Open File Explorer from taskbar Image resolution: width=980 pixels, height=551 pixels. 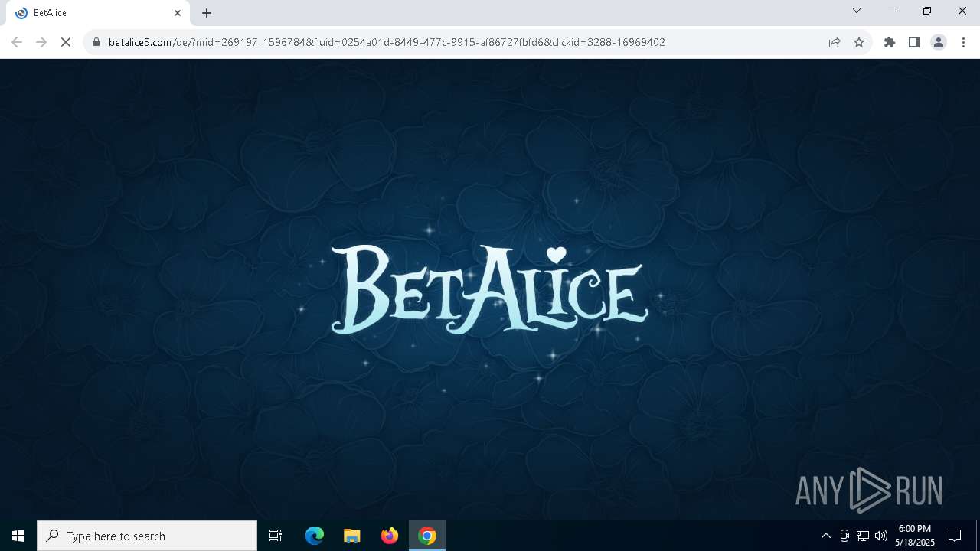coord(351,536)
